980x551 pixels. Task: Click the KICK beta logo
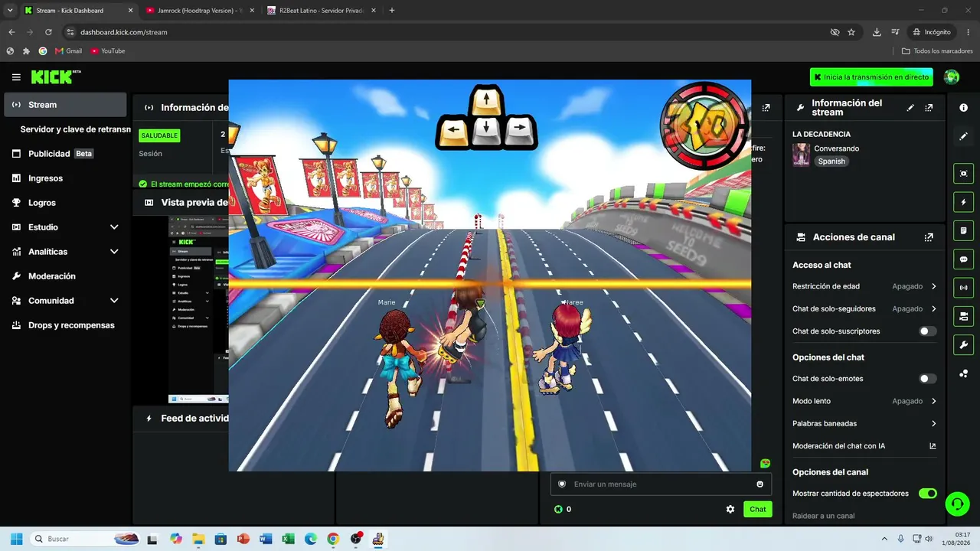[x=56, y=77]
